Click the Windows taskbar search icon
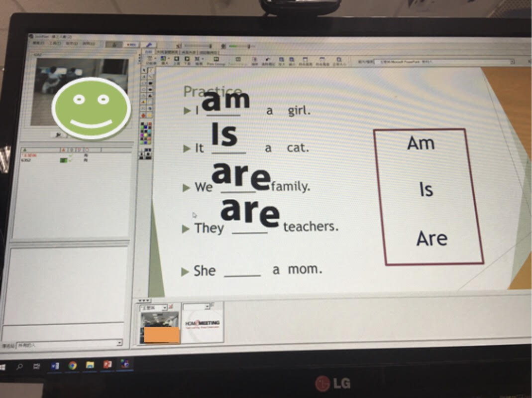This screenshot has width=532, height=398. (x=20, y=366)
